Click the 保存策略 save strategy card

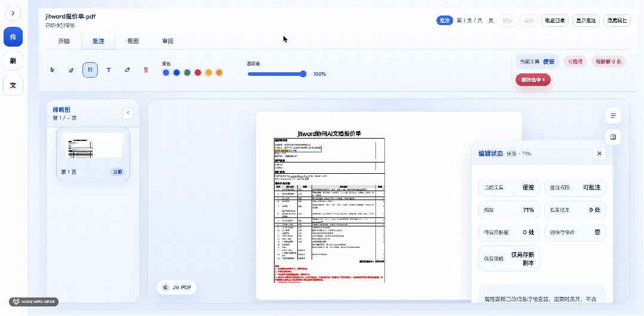pos(509,259)
